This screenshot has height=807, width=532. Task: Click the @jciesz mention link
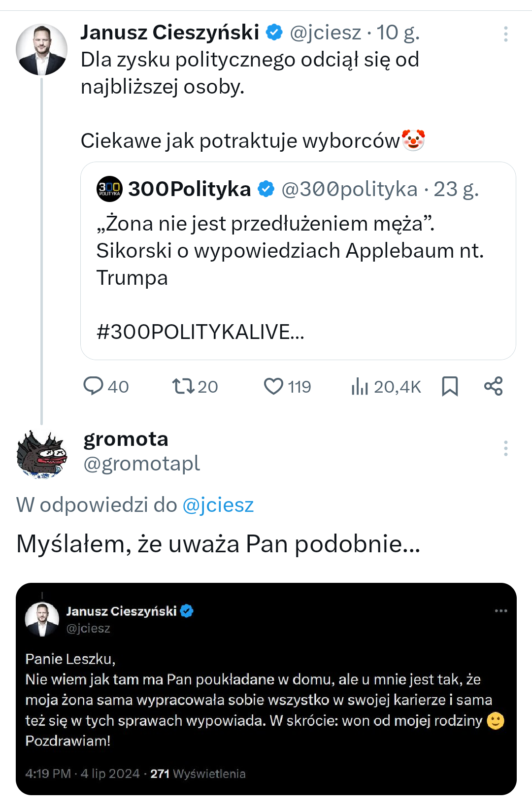click(x=218, y=505)
